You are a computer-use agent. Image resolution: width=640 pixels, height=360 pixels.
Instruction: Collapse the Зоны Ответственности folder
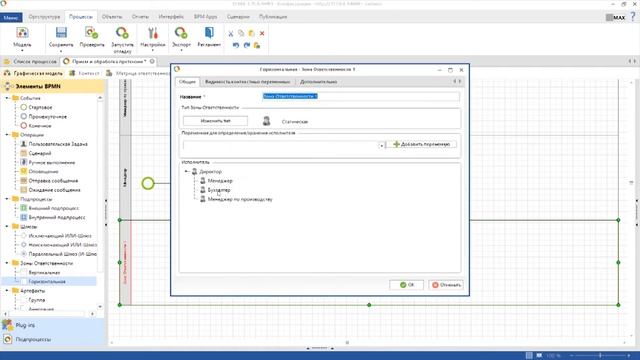click(x=7, y=263)
